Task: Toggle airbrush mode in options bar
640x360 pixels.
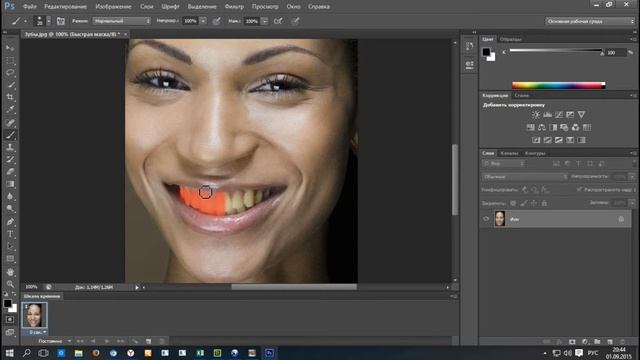Action: [278, 21]
